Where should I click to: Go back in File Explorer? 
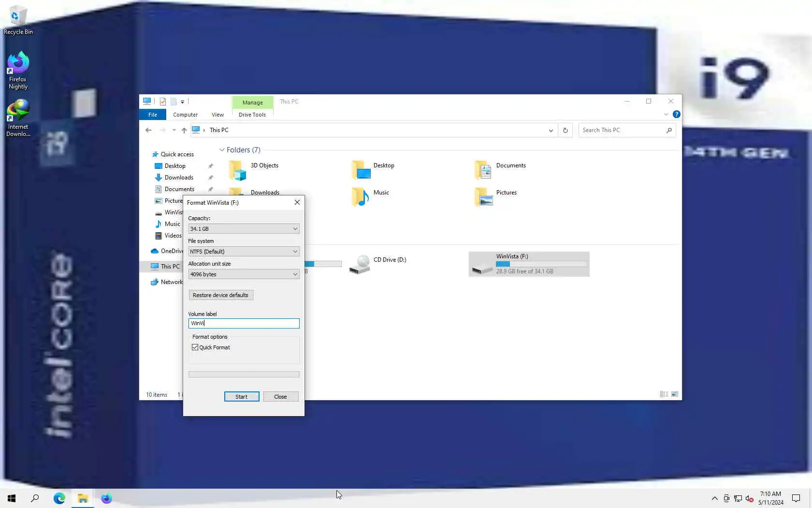[x=148, y=130]
